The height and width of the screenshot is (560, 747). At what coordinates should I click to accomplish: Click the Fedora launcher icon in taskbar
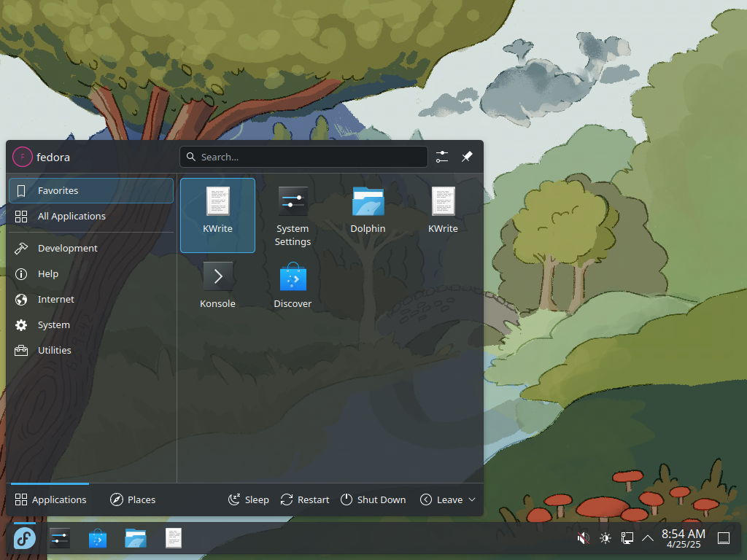click(x=25, y=539)
